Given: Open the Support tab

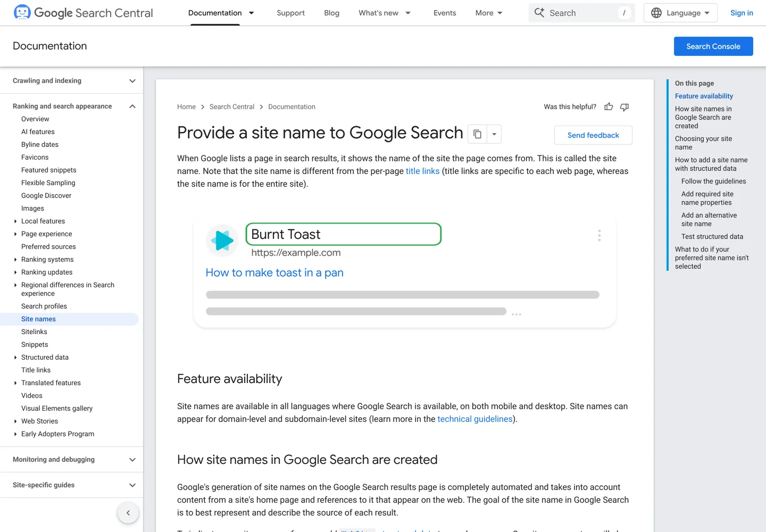Looking at the screenshot, I should pos(290,13).
